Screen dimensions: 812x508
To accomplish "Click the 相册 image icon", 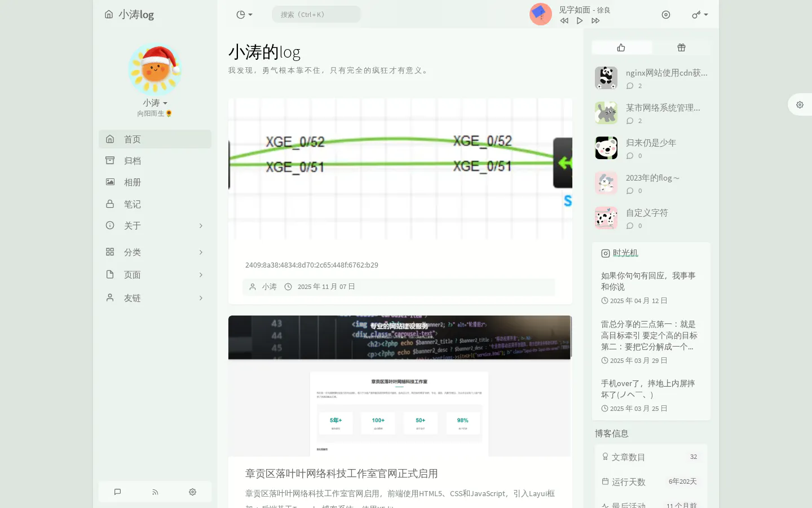I will coord(110,182).
